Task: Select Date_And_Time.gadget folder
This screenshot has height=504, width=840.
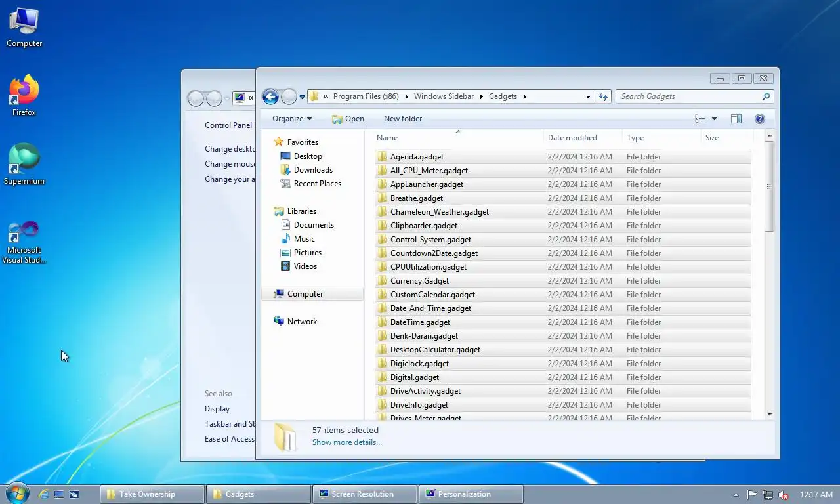Action: [563, 308]
